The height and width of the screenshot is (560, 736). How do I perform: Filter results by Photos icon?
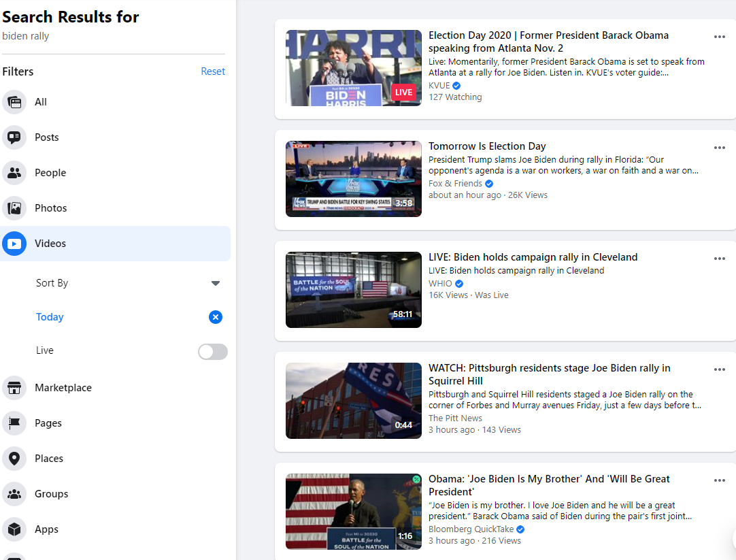pos(14,208)
